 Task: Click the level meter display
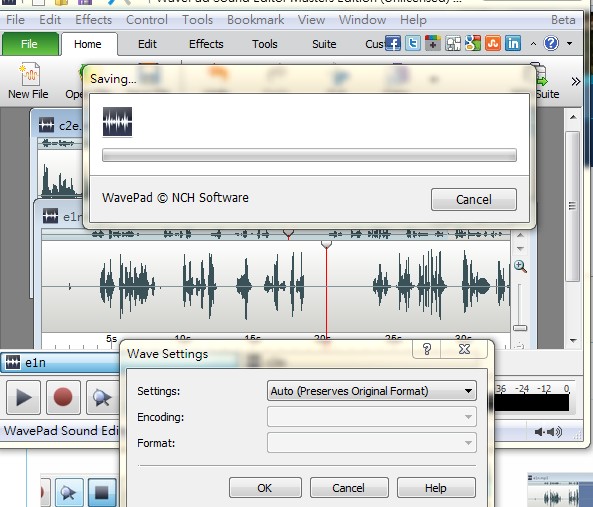(x=531, y=402)
